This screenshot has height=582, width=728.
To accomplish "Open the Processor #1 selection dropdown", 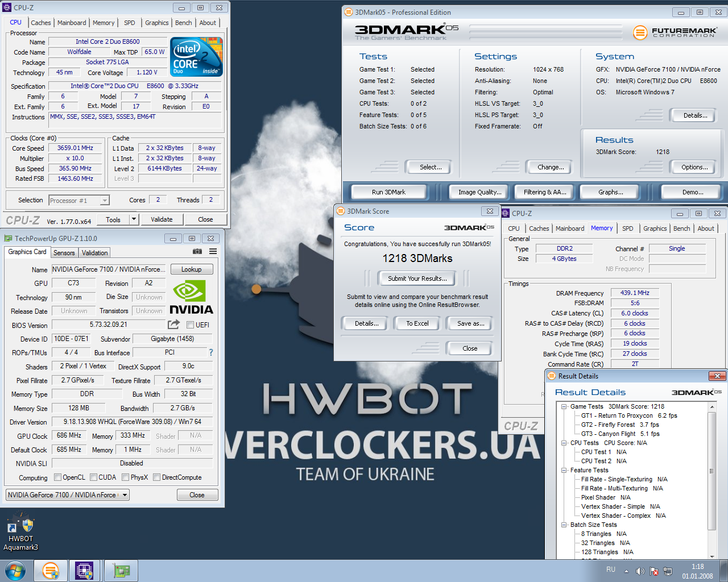I will coord(79,200).
